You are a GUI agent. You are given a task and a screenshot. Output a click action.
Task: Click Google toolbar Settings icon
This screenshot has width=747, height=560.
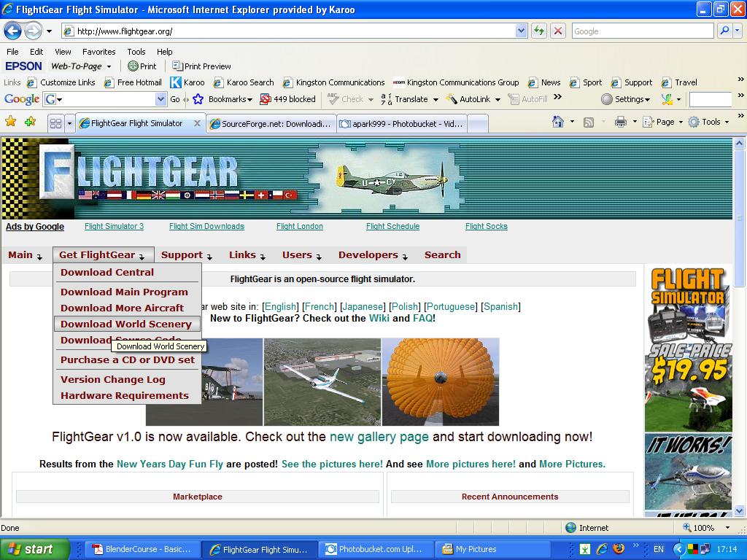(x=606, y=99)
